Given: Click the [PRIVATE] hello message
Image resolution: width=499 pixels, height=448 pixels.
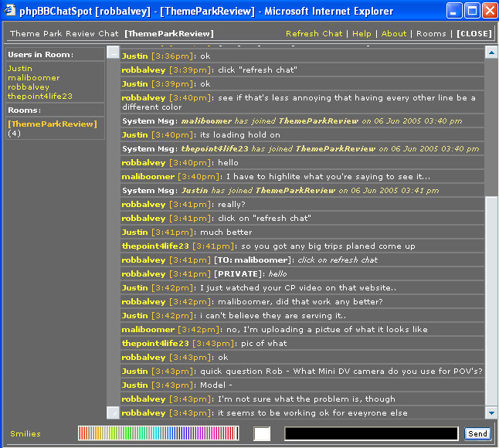Looking at the screenshot, I should click(x=302, y=274).
